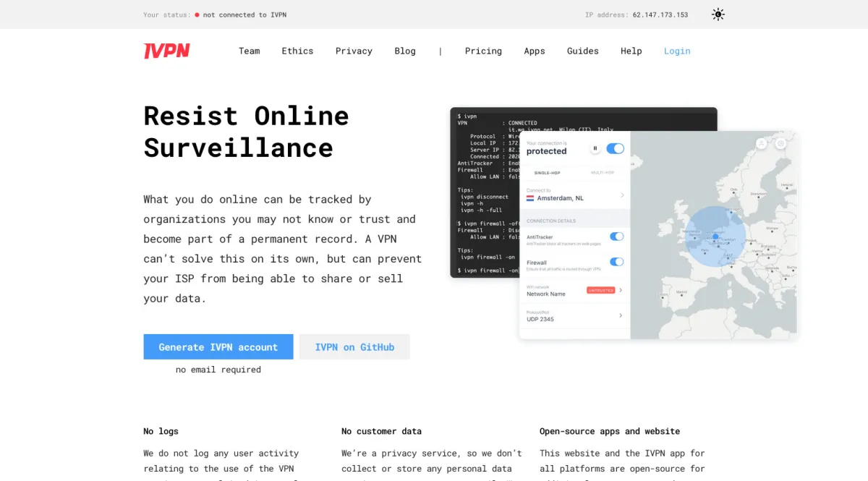Open the Ethics page
Viewport: 868px width, 481px height.
coord(297,51)
